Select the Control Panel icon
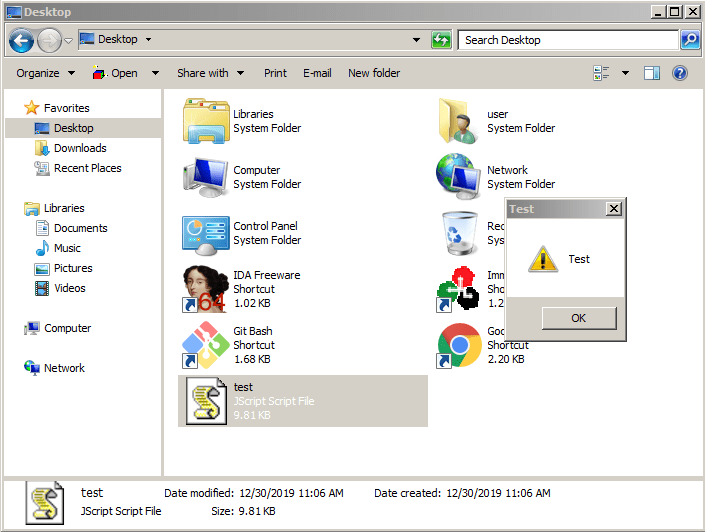This screenshot has height=532, width=705. [205, 233]
